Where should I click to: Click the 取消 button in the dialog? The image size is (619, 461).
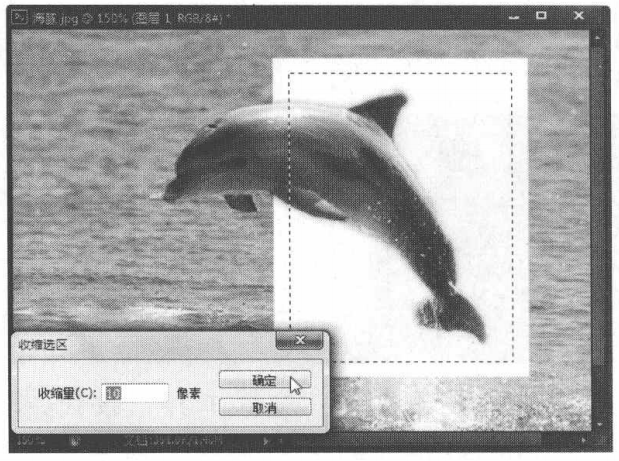[265, 407]
